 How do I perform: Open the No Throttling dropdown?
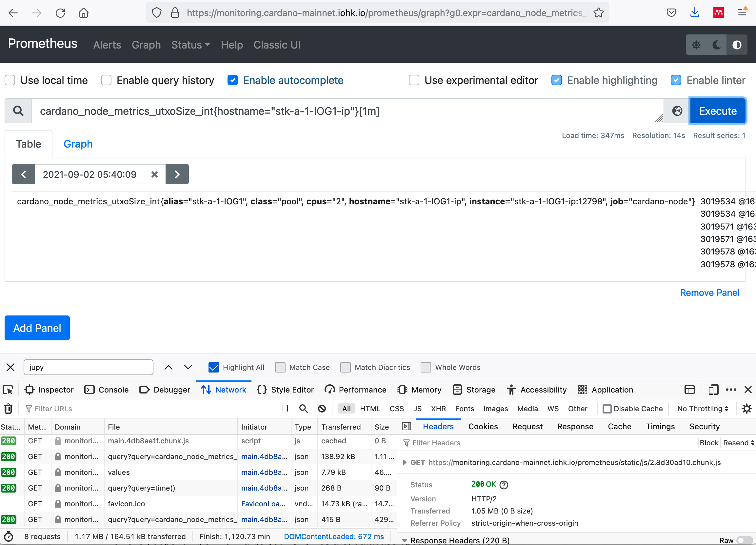702,408
